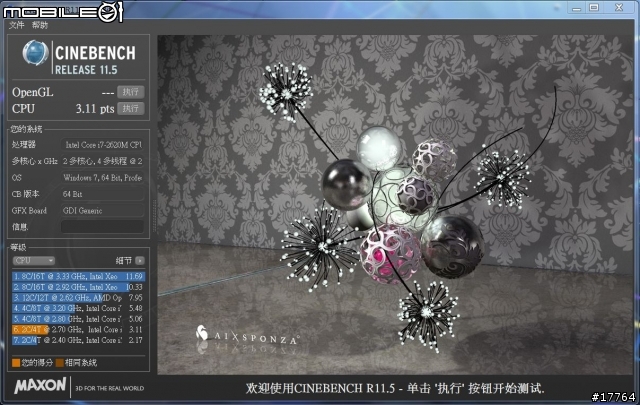This screenshot has width=640, height=405.
Task: Click the Cinebench globe logo icon
Action: pos(35,53)
